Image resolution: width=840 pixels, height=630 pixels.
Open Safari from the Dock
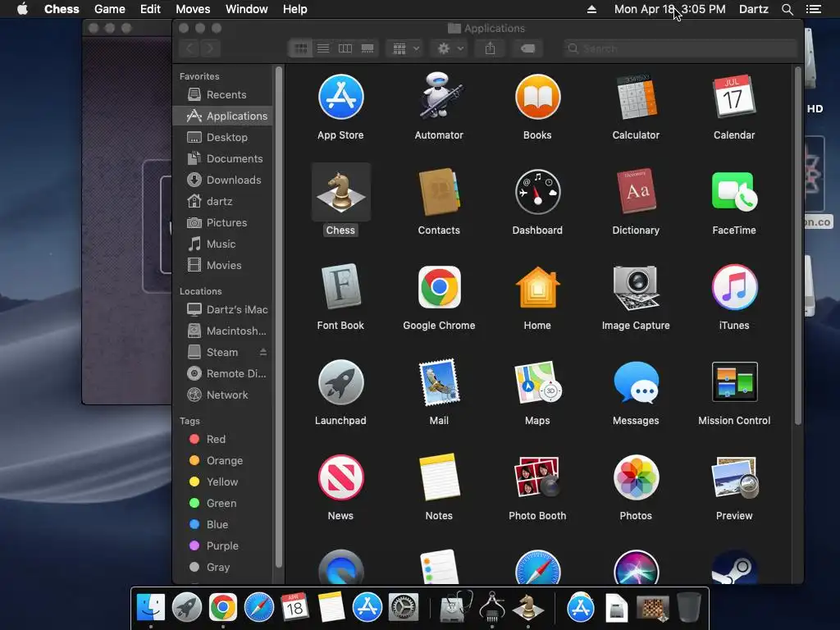(258, 608)
